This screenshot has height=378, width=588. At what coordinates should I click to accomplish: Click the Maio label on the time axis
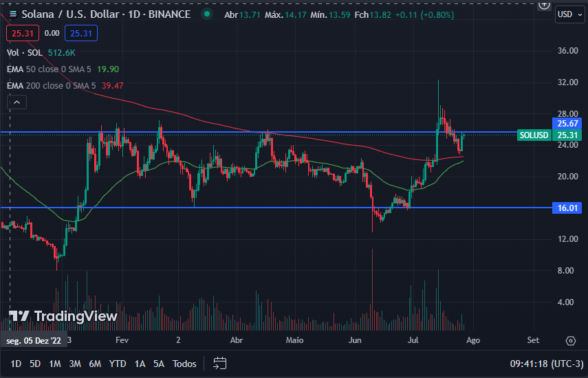click(x=294, y=340)
